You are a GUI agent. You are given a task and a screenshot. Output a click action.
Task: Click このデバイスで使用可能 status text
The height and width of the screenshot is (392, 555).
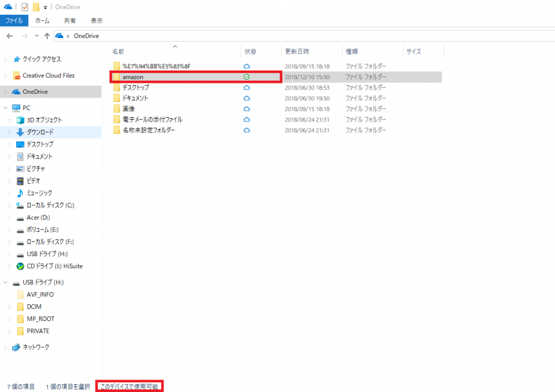129,387
